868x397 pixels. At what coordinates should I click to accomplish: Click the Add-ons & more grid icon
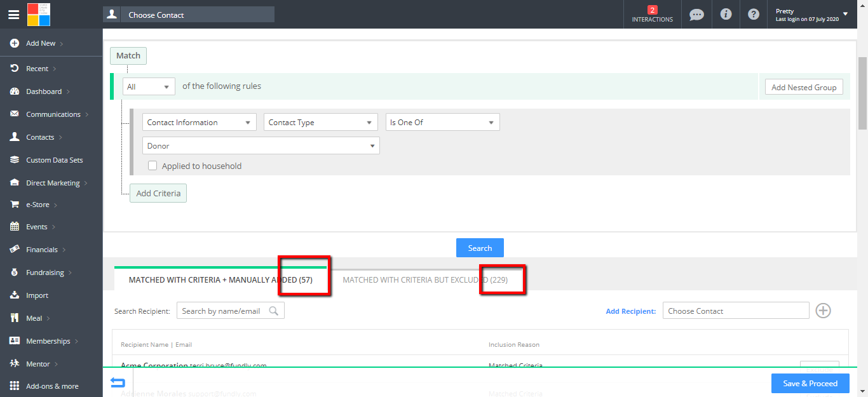click(x=14, y=386)
